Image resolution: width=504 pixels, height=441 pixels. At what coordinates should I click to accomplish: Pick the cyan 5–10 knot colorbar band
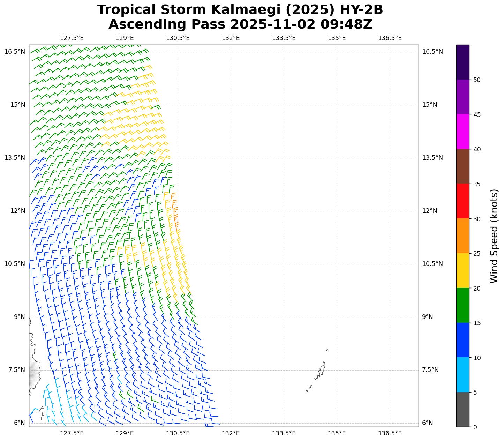(x=463, y=375)
